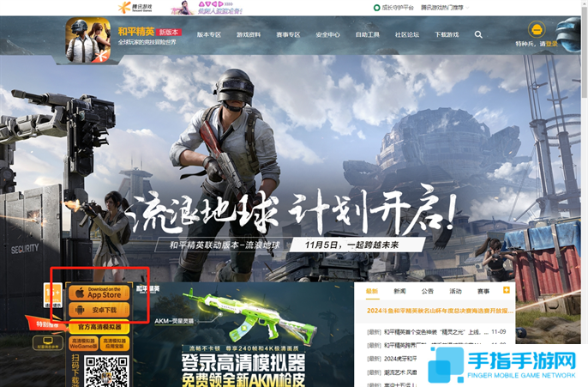Click 安卓下载 Android download button

click(99, 310)
